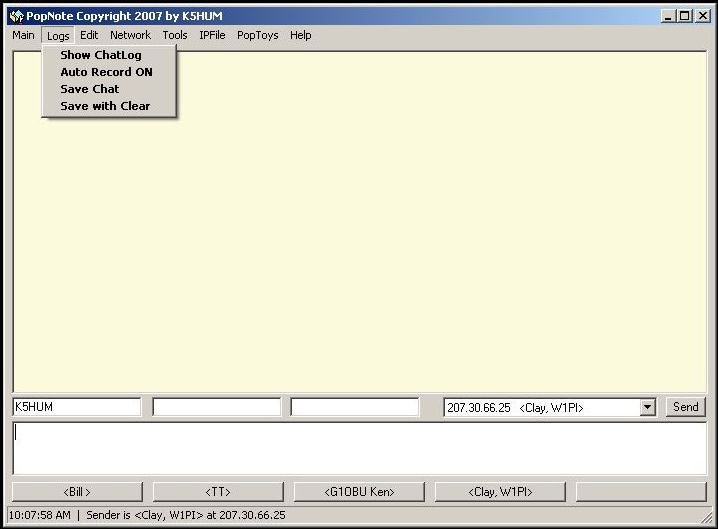
Task: Open the Edit menu
Action: coord(89,35)
